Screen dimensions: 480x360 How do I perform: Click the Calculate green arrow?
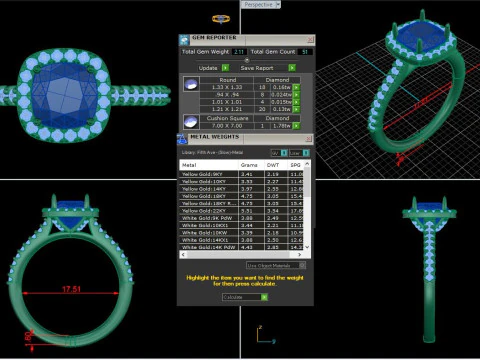pos(264,297)
